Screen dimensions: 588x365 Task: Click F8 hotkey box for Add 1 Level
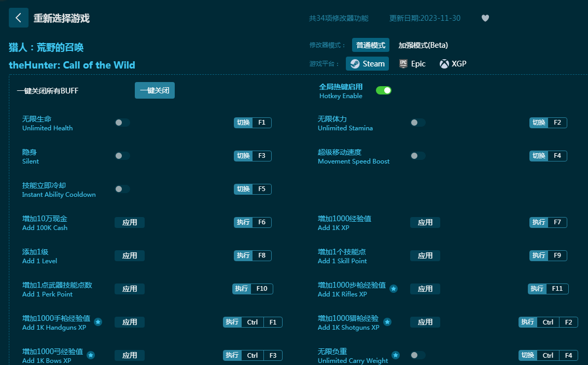pos(262,256)
